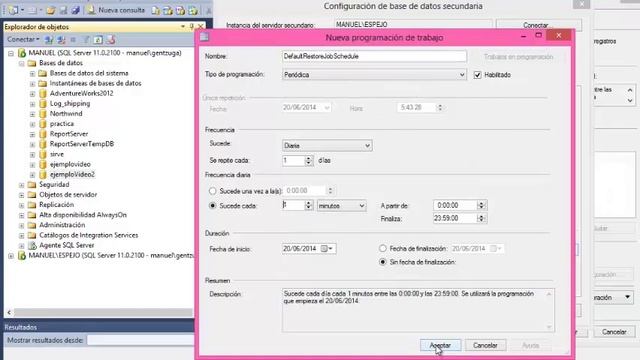Collapse the Bases de datos node

click(22, 63)
